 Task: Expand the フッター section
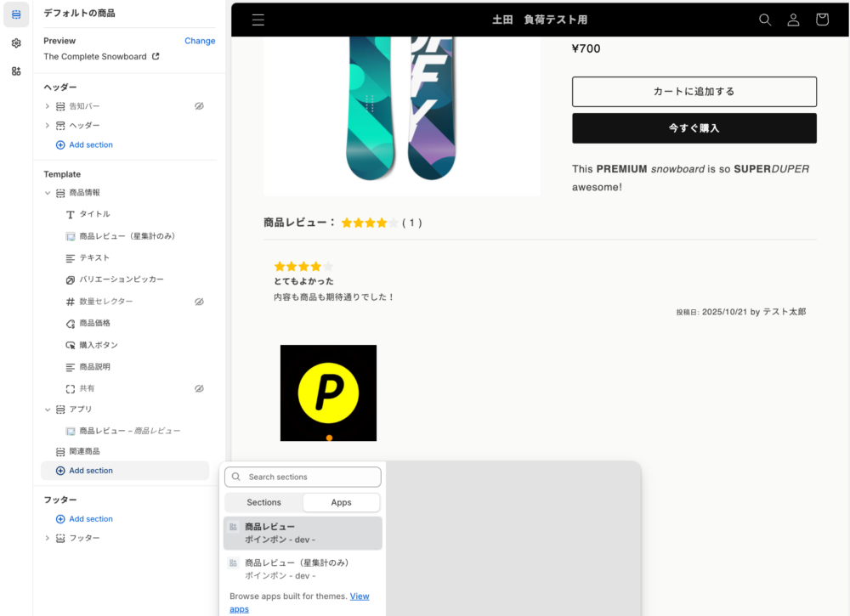(x=48, y=538)
